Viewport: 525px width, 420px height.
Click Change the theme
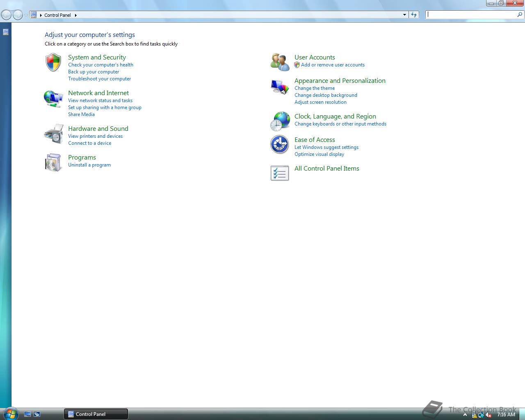315,88
